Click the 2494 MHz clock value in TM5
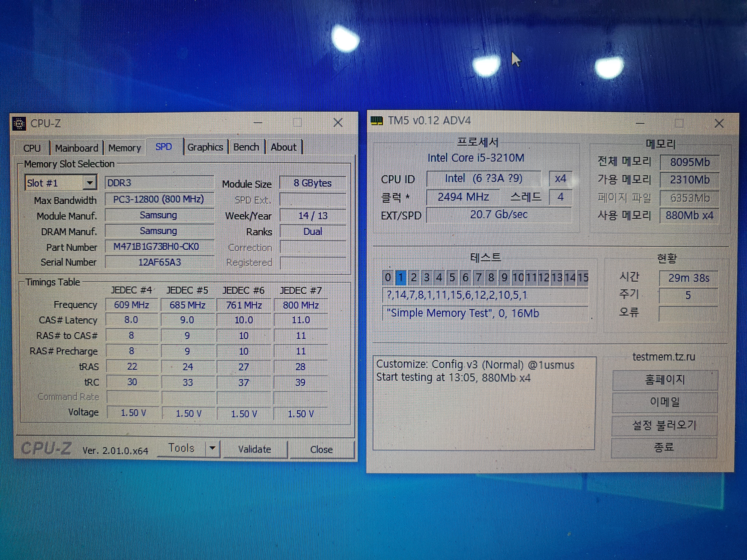This screenshot has height=560, width=747. pos(463,197)
